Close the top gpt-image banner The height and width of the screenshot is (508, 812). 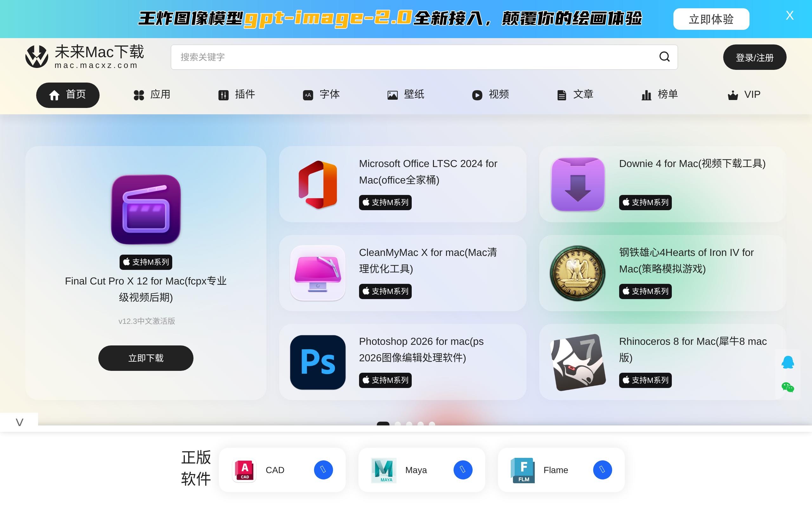(789, 16)
